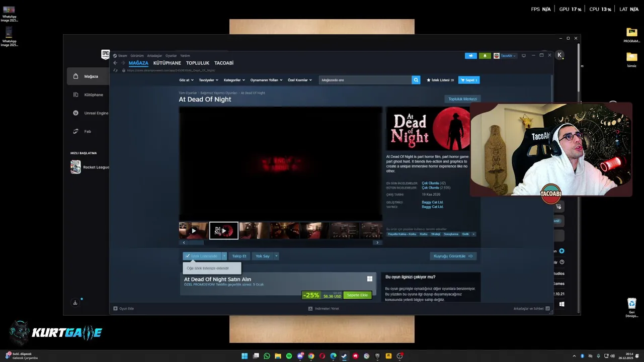Expand the Tavsiyeler dropdown menu
This screenshot has width=644, height=362.
(x=208, y=80)
